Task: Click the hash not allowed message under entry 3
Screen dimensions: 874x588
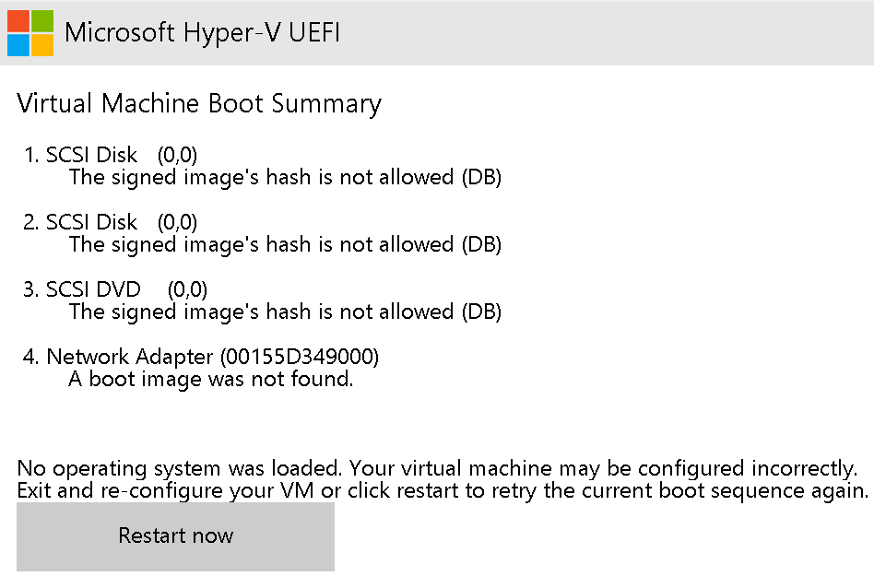Action: coord(285,312)
